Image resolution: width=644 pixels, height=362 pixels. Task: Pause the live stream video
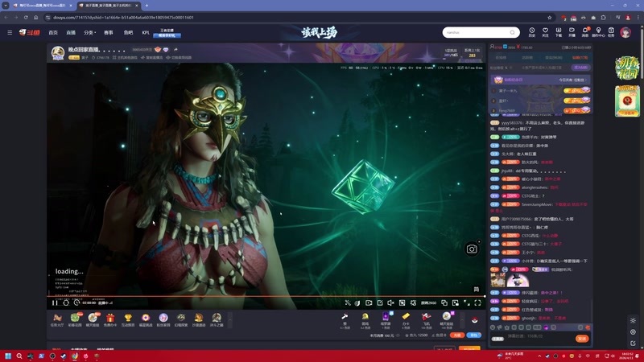coord(55,303)
